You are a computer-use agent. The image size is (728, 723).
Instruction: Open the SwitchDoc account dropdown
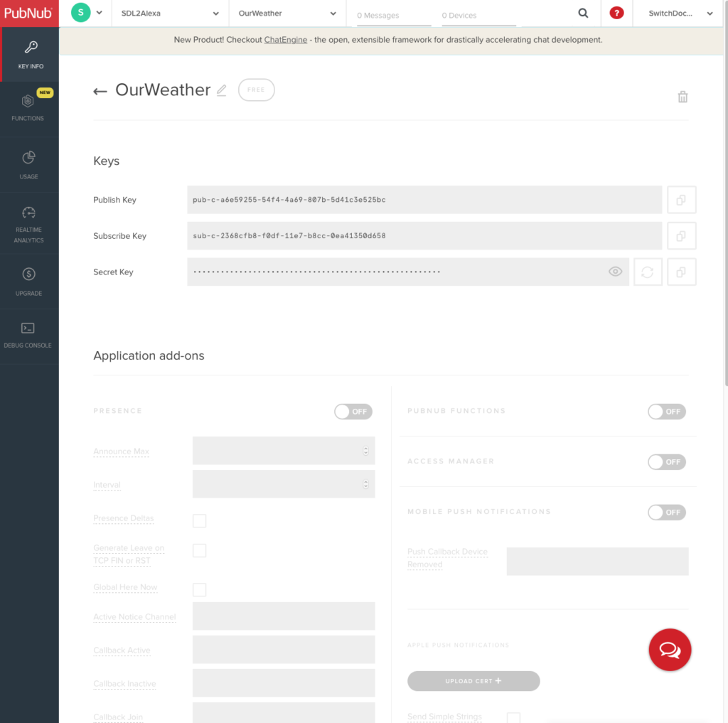tap(680, 14)
